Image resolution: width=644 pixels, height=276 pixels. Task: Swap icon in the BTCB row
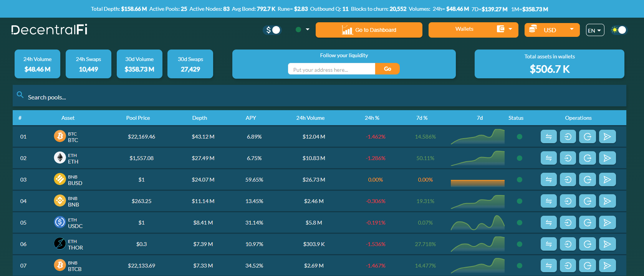click(549, 266)
